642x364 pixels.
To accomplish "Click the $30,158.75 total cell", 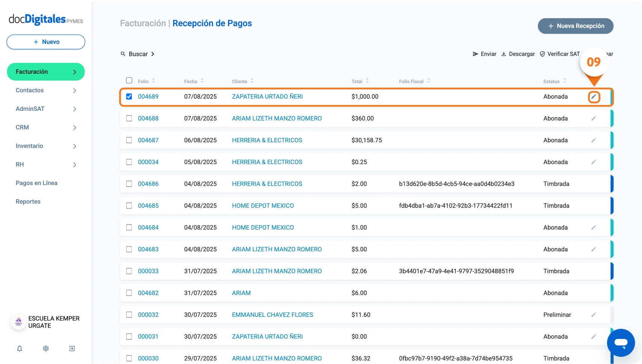I will (367, 140).
